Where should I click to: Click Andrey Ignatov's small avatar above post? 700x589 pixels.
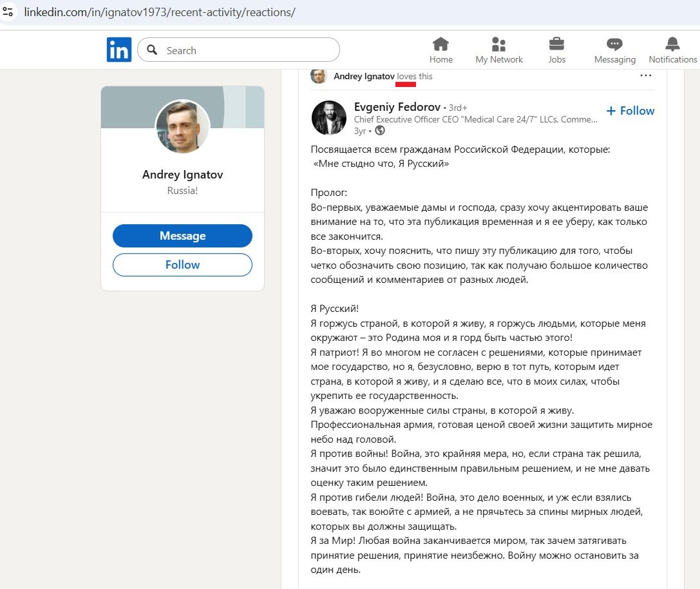click(x=319, y=76)
